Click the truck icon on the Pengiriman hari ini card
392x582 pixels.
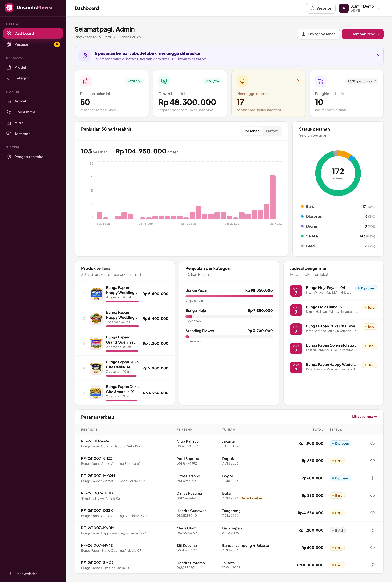point(320,81)
